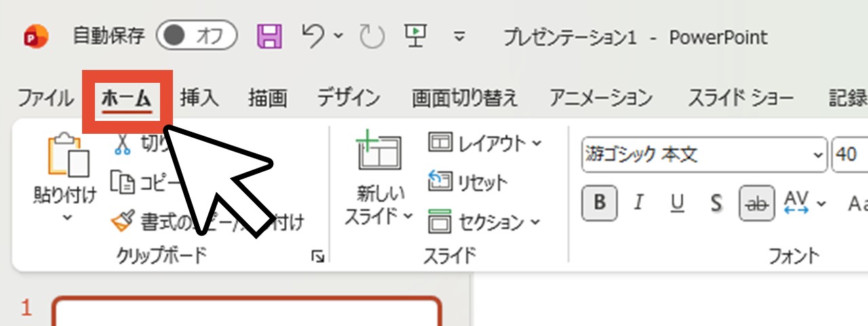
Task: Expand the 新しいスライド dropdown
Action: (x=409, y=217)
